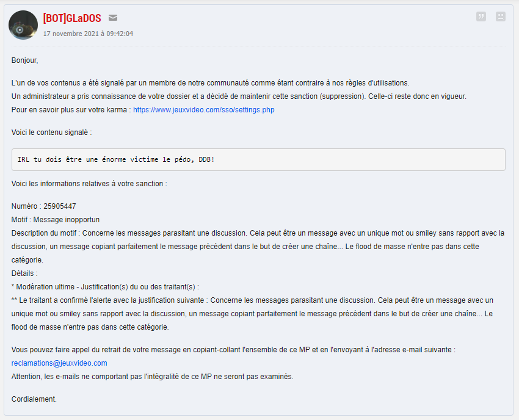Click inside the reported content quote box
This screenshot has height=420, width=519.
coord(258,159)
